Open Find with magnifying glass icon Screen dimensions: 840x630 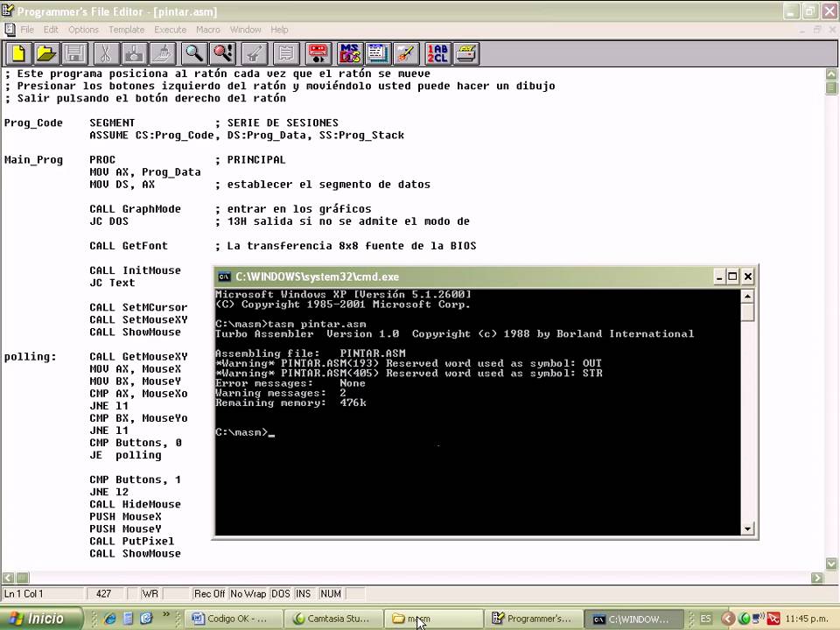[194, 53]
